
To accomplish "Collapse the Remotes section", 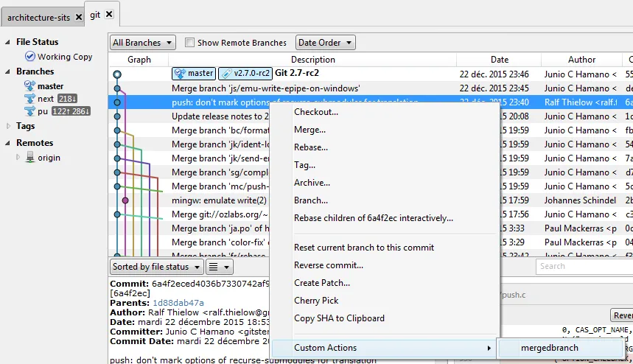I will coord(7,143).
